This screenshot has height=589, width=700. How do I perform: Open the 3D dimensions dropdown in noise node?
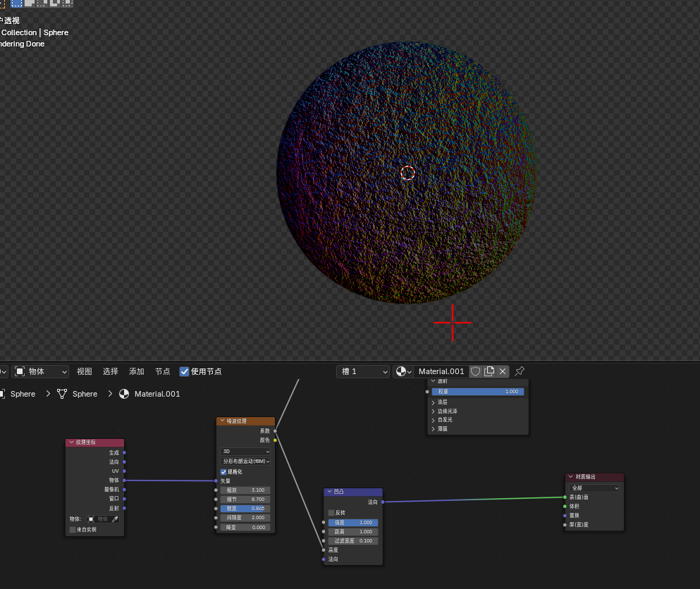[x=245, y=451]
